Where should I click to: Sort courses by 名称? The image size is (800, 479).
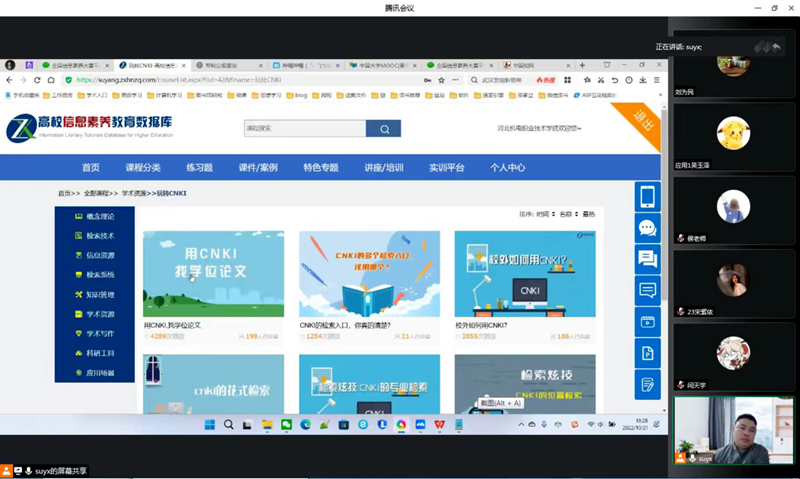click(568, 214)
